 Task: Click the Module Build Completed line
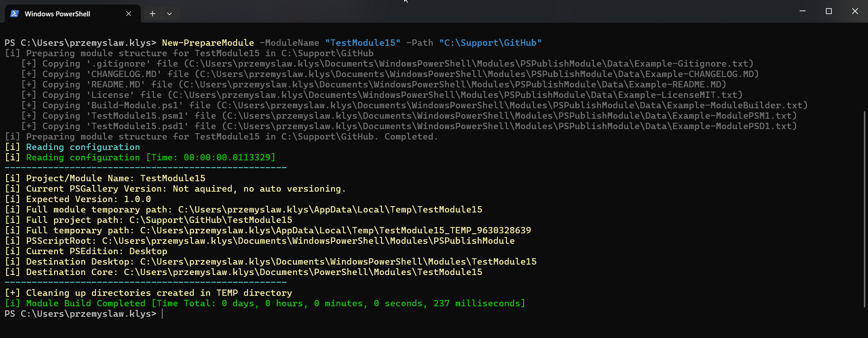point(265,303)
